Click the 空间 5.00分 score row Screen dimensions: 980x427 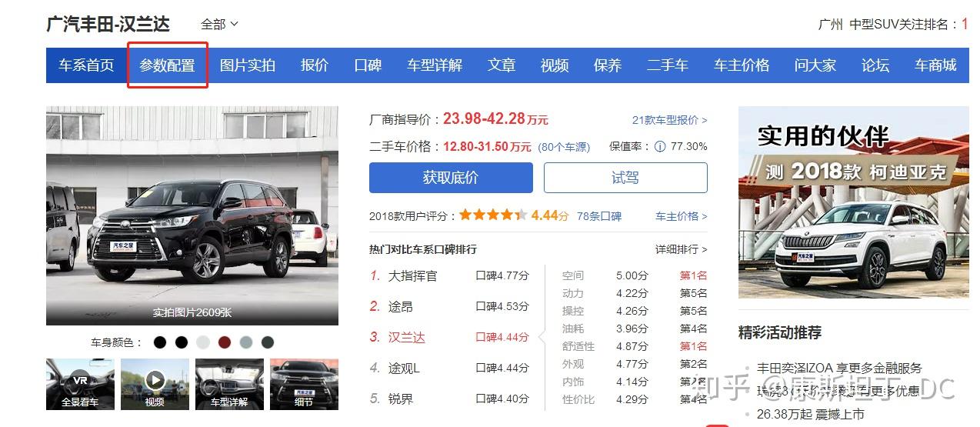(x=635, y=275)
